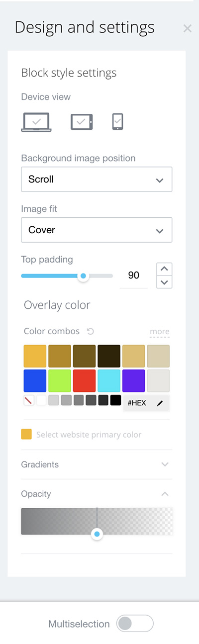The image size is (199, 644).
Task: Toggle the Multiselection switch
Action: [135, 624]
